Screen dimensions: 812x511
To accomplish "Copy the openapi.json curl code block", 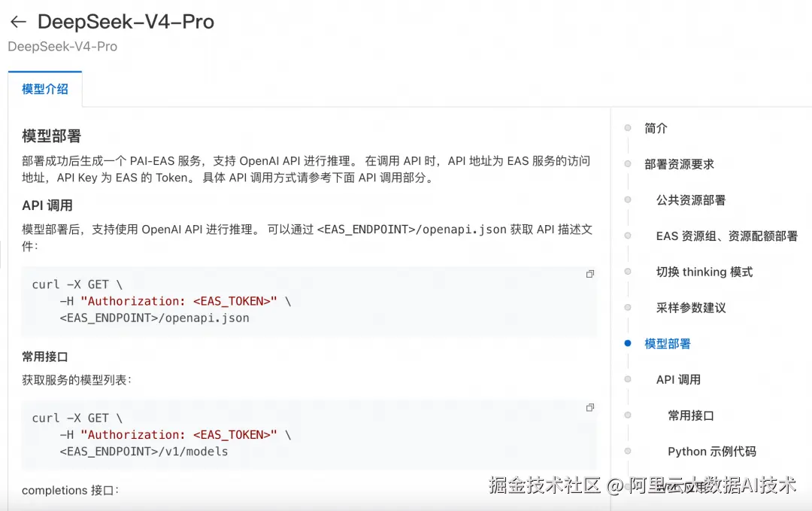I will click(590, 274).
